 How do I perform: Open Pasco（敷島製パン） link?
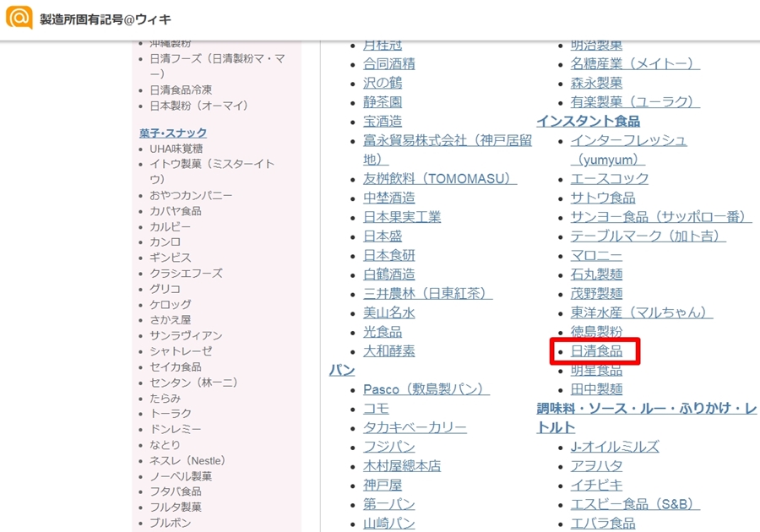[426, 389]
